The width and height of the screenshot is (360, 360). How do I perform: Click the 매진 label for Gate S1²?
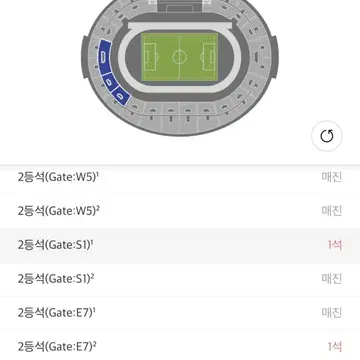point(332,279)
